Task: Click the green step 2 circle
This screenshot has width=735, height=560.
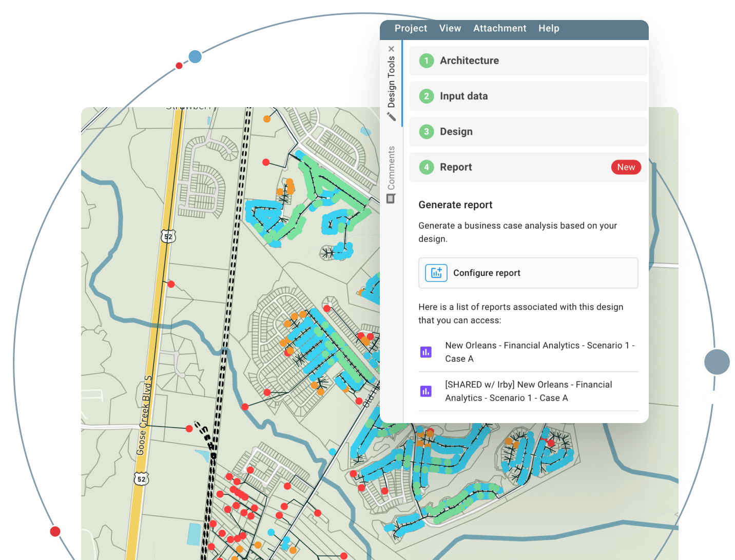Action: (426, 96)
